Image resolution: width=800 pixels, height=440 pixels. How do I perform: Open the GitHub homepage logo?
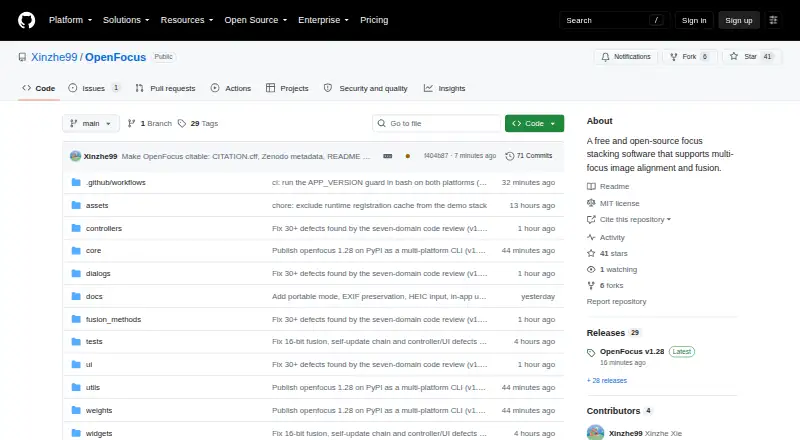(x=27, y=20)
